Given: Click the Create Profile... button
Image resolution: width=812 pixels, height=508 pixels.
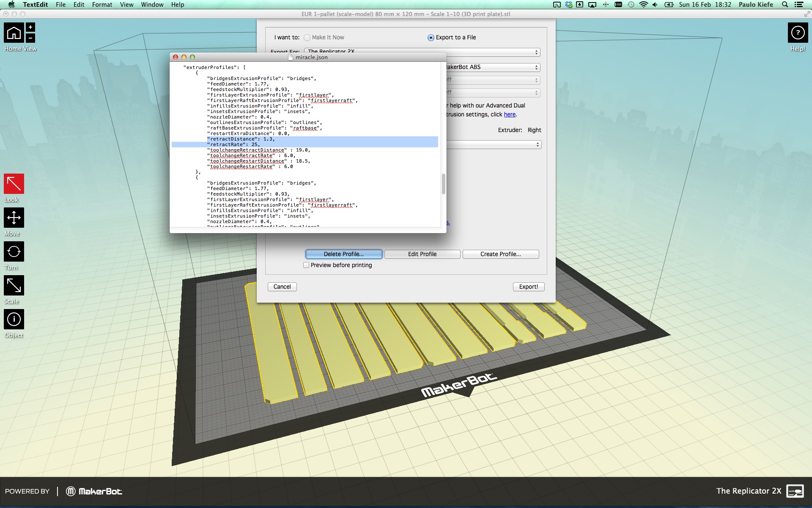Looking at the screenshot, I should pos(501,254).
